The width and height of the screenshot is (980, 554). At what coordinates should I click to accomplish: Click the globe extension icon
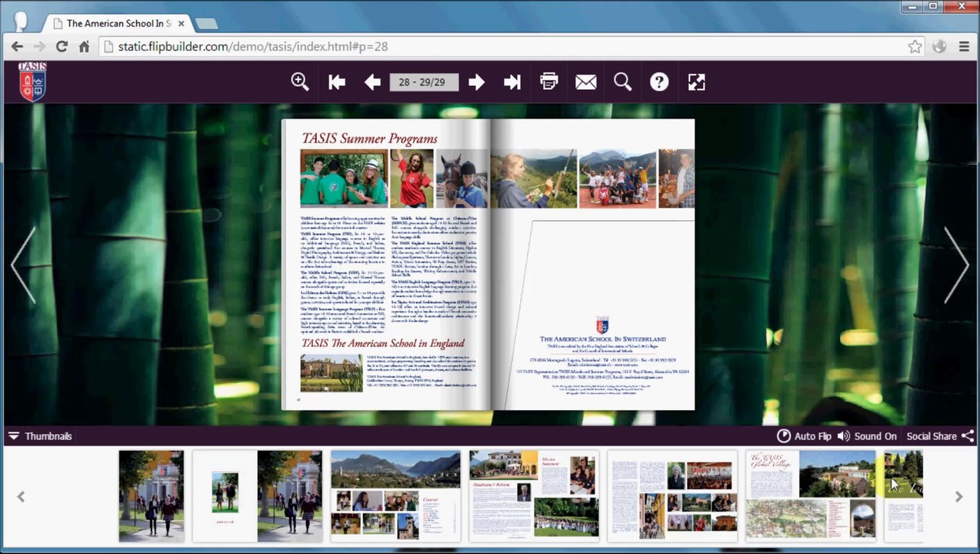click(x=939, y=46)
